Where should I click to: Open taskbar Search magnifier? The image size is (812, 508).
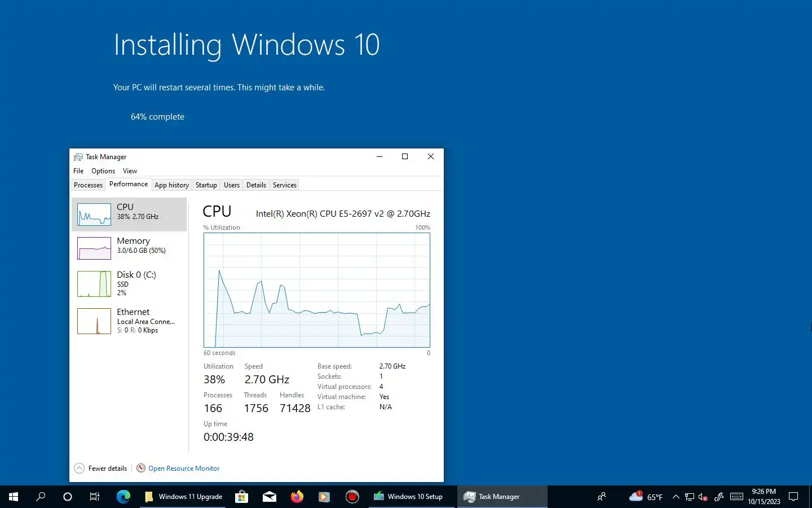pos(41,497)
